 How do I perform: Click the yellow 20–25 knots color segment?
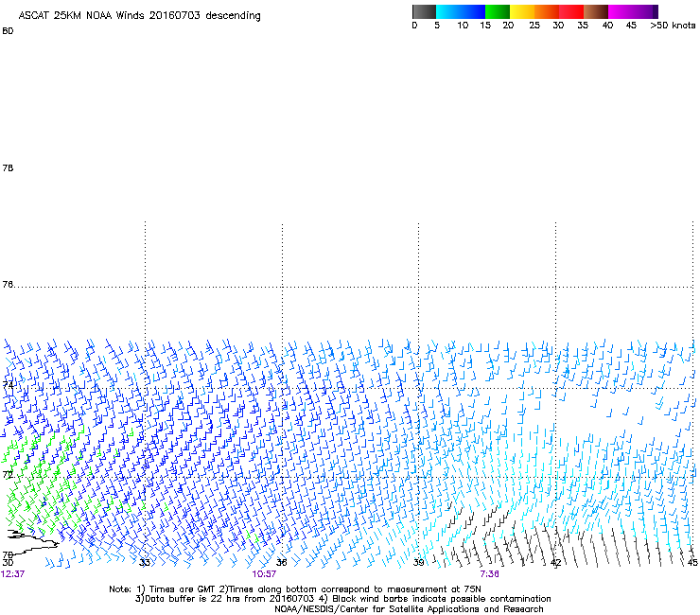522,11
